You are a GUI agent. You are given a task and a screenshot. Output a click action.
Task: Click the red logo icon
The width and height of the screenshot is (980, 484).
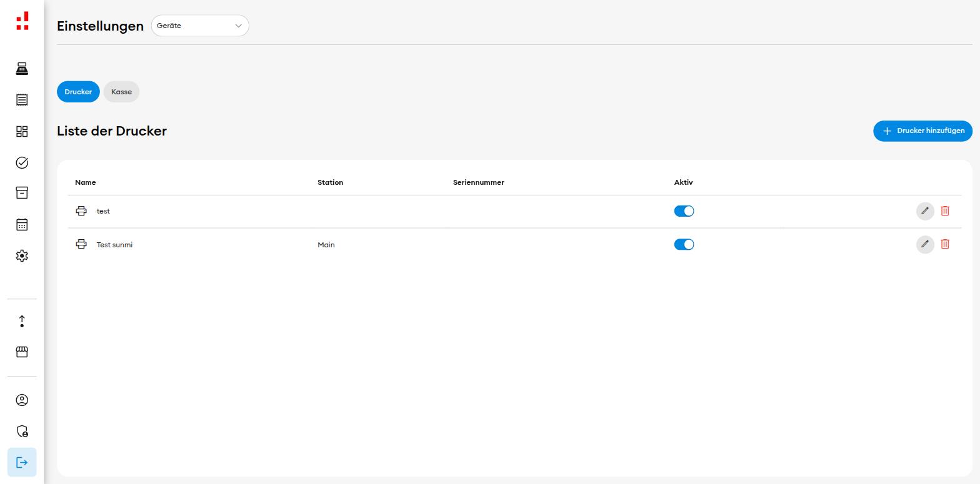tap(22, 21)
